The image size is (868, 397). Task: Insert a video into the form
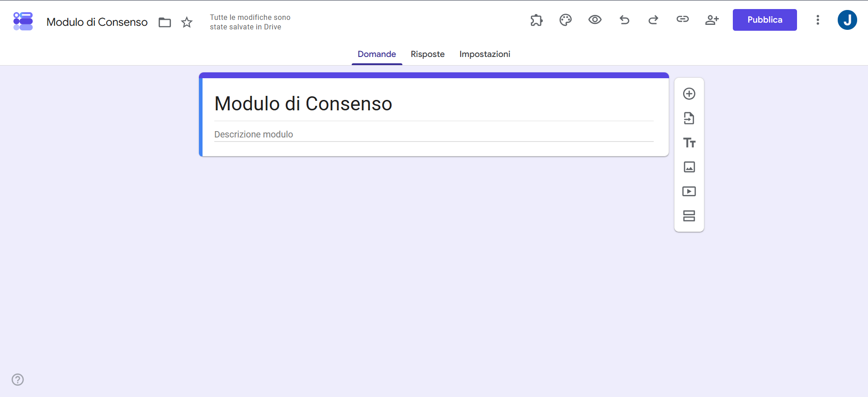pyautogui.click(x=689, y=191)
